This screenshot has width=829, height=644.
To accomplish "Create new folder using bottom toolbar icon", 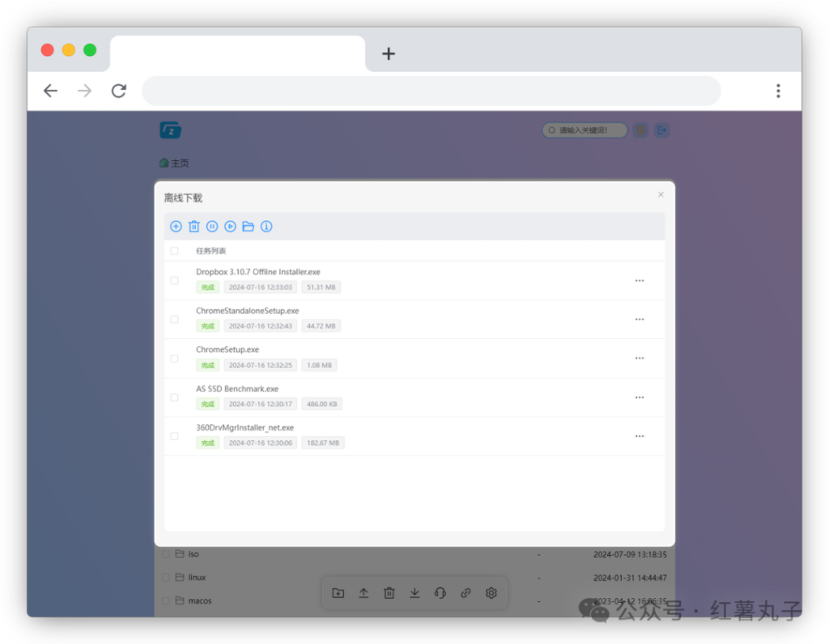I will click(338, 592).
